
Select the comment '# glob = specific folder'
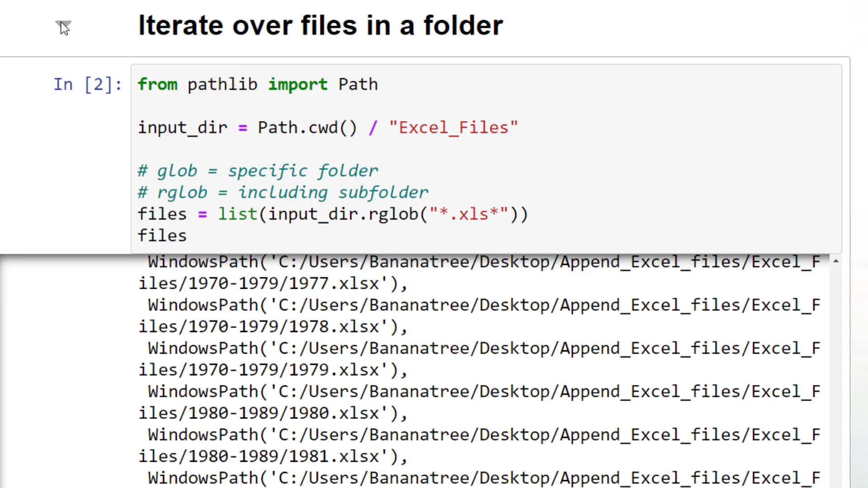pyautogui.click(x=258, y=171)
